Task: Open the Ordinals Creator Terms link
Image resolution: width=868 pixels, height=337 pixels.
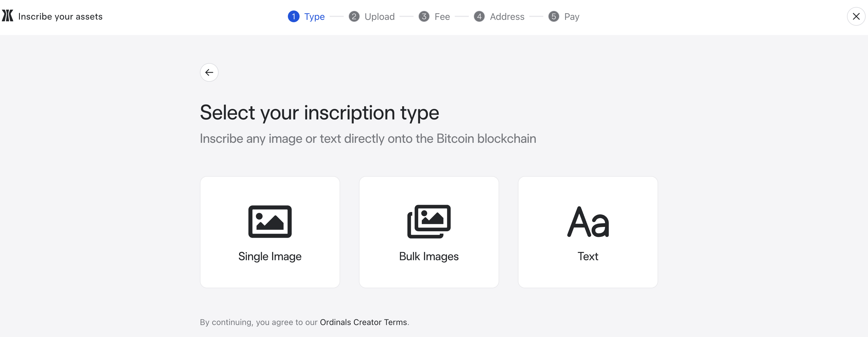Action: pyautogui.click(x=364, y=322)
